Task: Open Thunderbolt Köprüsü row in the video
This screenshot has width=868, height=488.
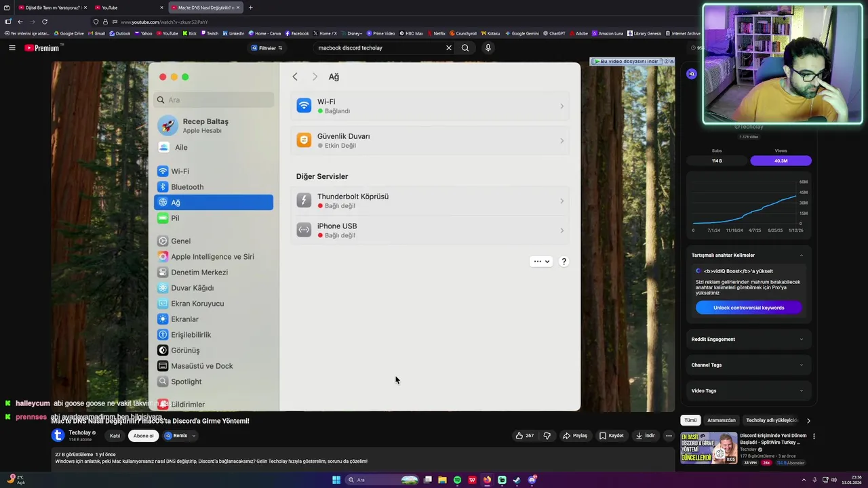Action: point(431,201)
